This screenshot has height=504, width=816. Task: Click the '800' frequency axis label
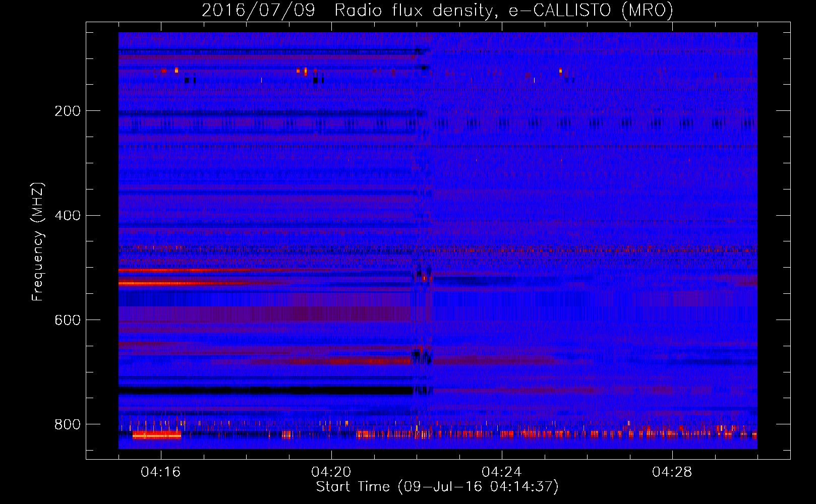coord(68,424)
